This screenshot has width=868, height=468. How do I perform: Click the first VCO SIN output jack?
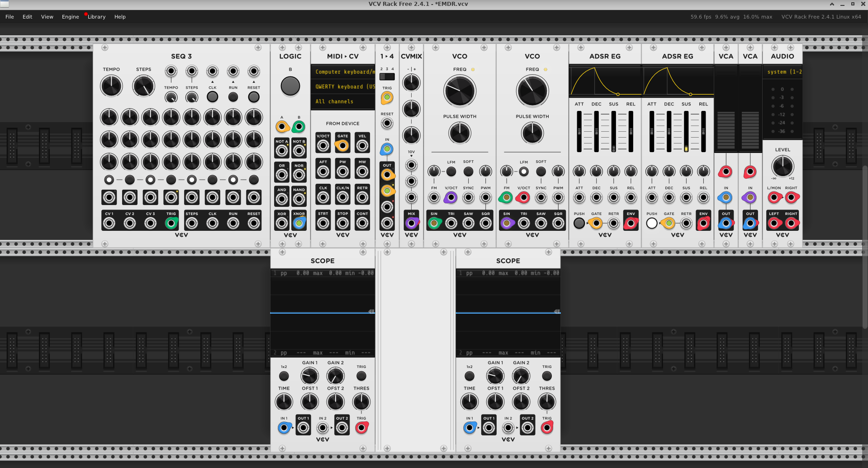coord(434,223)
